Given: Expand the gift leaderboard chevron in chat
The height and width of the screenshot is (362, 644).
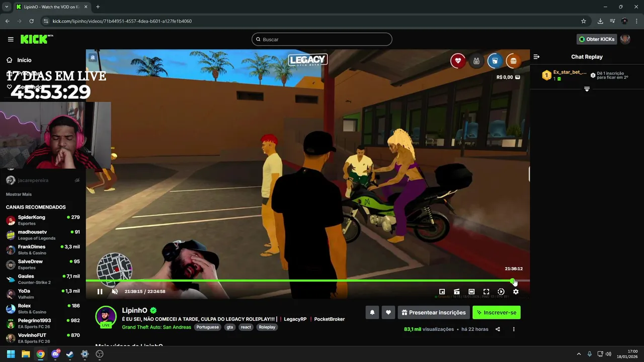Looking at the screenshot, I should (587, 89).
